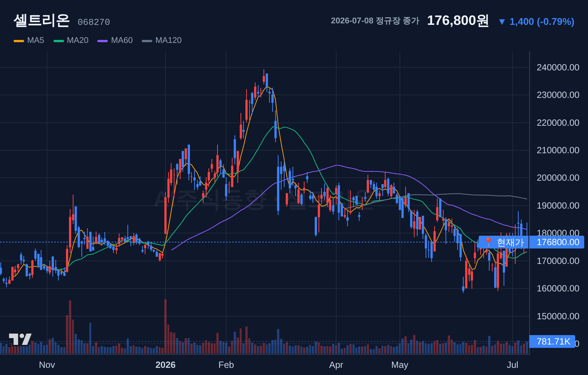Click the 셀트리온 stock title
Viewport: 588px width, 375px height.
point(41,20)
